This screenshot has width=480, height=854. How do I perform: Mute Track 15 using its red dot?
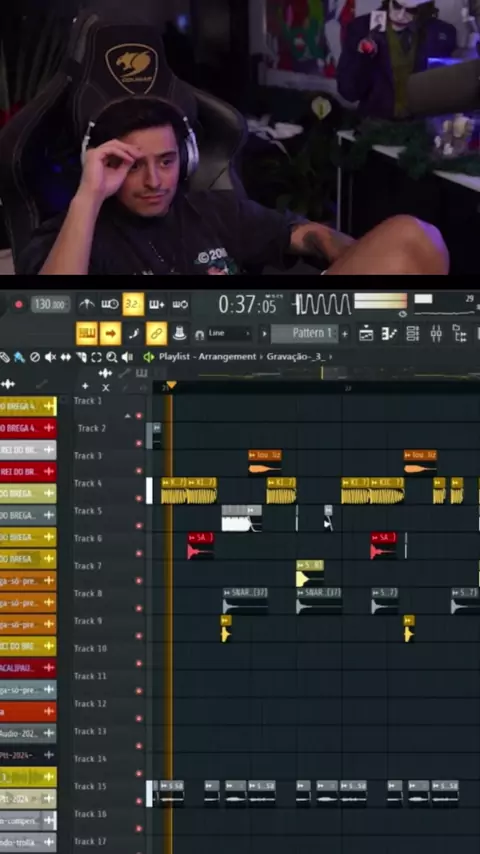click(x=138, y=801)
